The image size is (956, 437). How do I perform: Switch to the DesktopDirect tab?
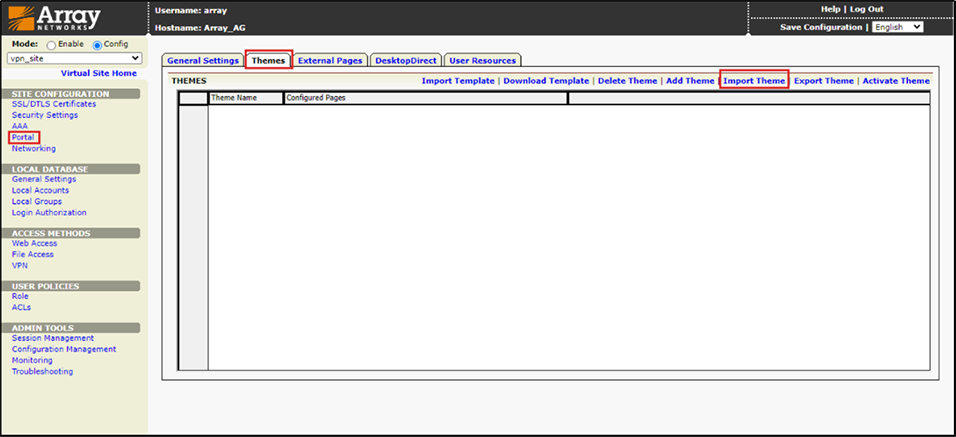pos(405,61)
